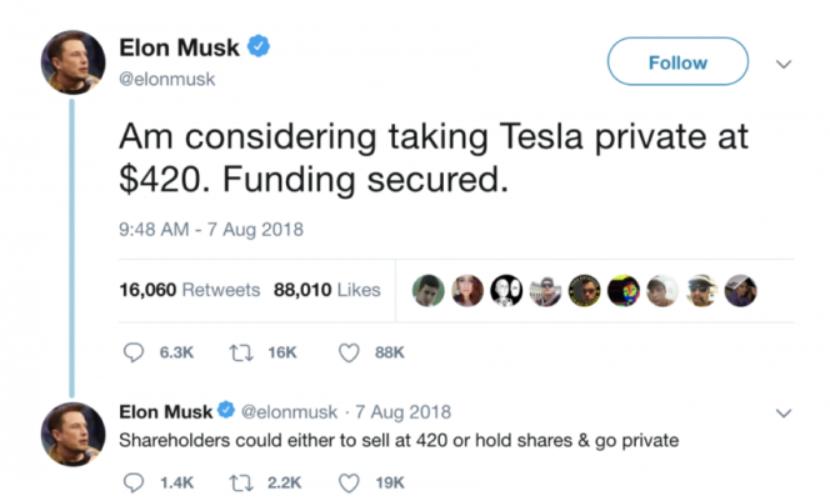The height and width of the screenshot is (499, 830).
Task: Click the reply icon on the second tweet
Action: (x=133, y=483)
